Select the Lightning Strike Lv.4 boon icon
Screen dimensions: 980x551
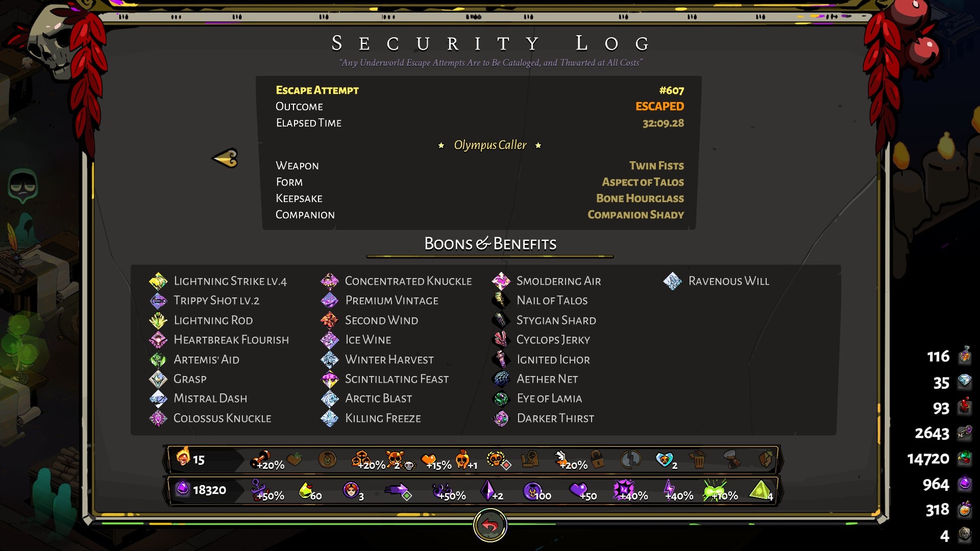pyautogui.click(x=158, y=281)
